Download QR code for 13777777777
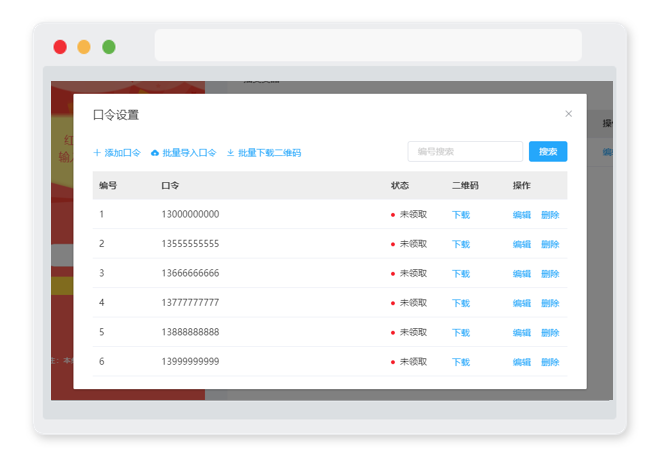This screenshot has width=660, height=460. [x=461, y=303]
